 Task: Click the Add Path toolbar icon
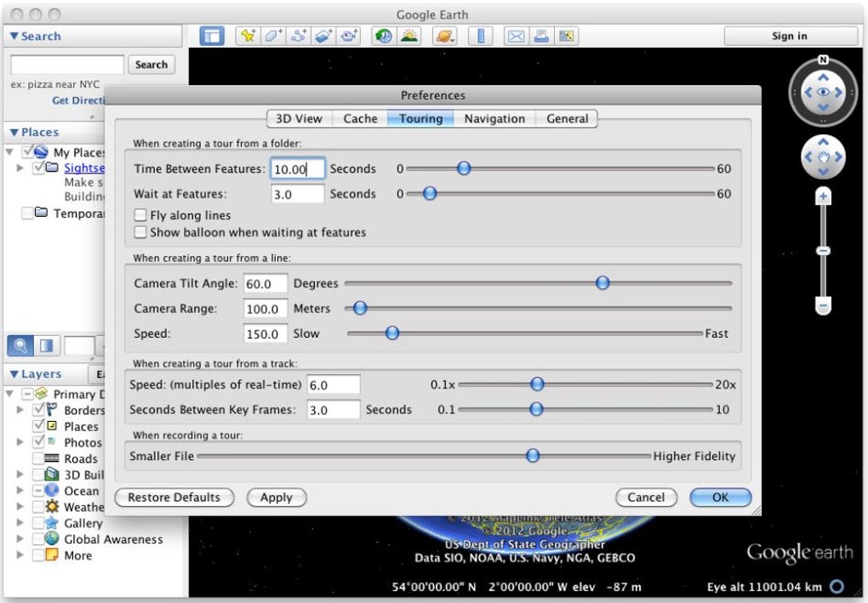click(299, 37)
